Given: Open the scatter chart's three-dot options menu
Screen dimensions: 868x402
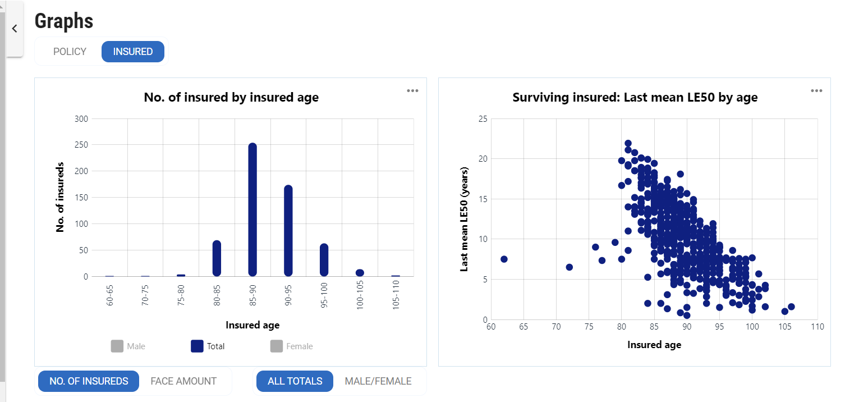Looking at the screenshot, I should coord(816,90).
